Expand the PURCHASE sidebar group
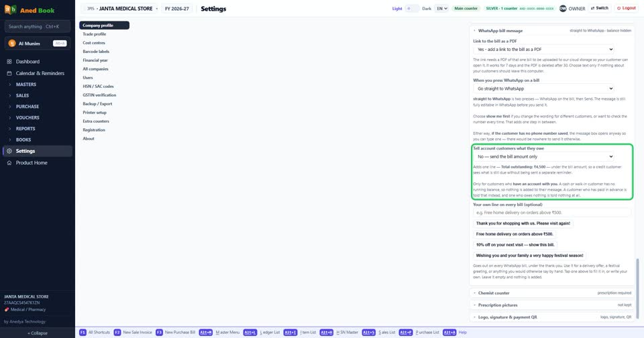This screenshot has width=644, height=338. point(38,107)
